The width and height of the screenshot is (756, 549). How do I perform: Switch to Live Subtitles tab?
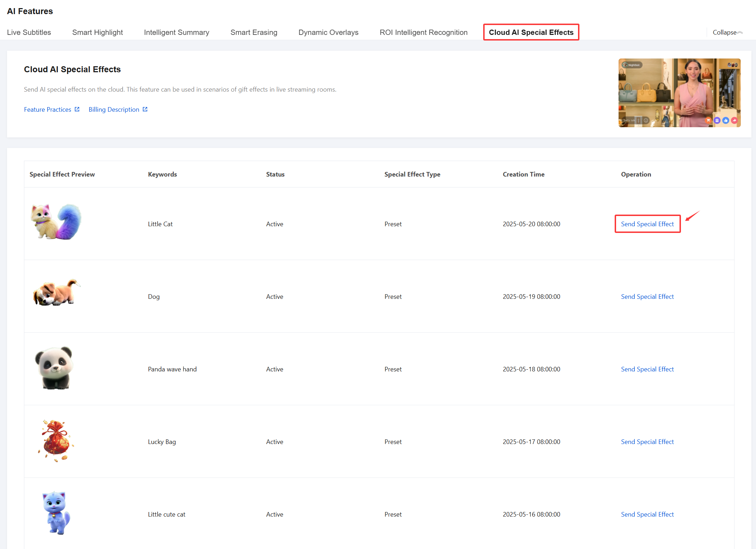coord(29,32)
